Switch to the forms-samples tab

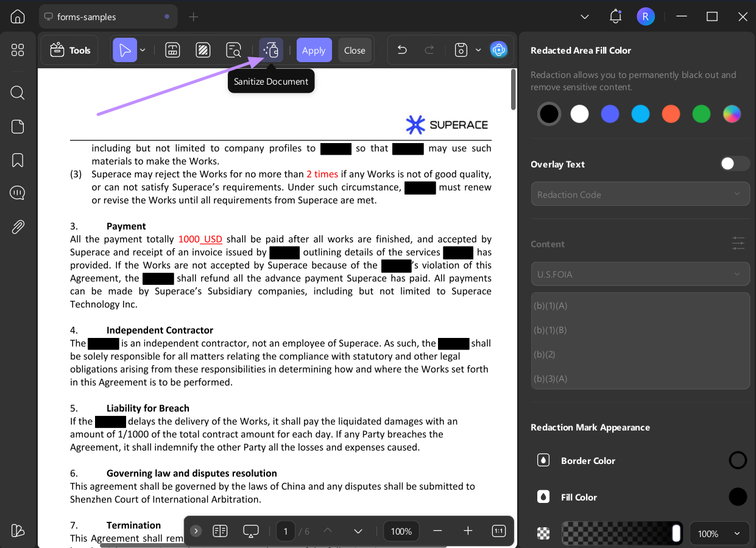[108, 17]
